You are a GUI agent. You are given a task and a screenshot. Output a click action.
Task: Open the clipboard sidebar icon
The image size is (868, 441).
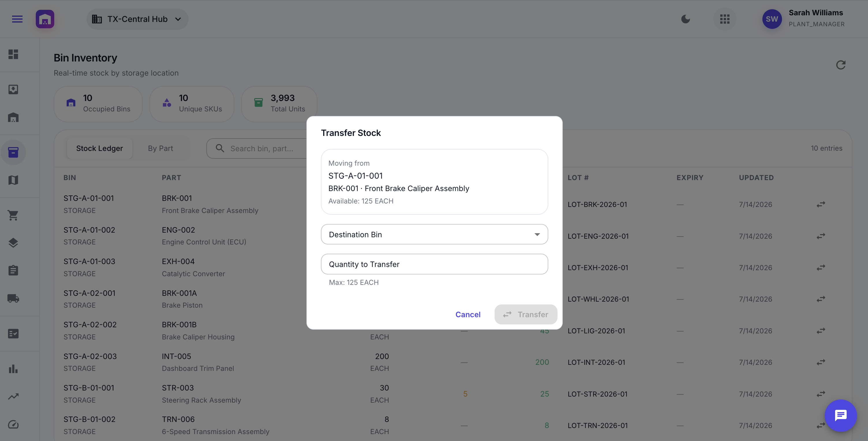coord(13,270)
